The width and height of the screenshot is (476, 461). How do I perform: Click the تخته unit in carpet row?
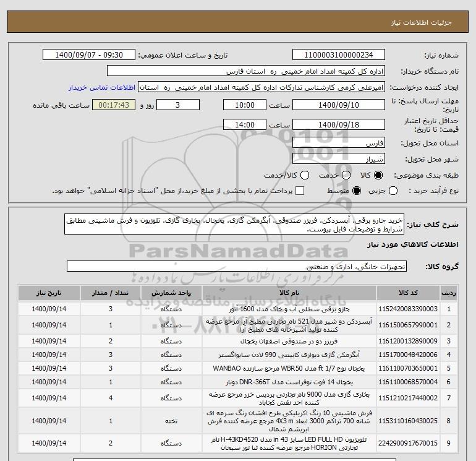coord(171,421)
